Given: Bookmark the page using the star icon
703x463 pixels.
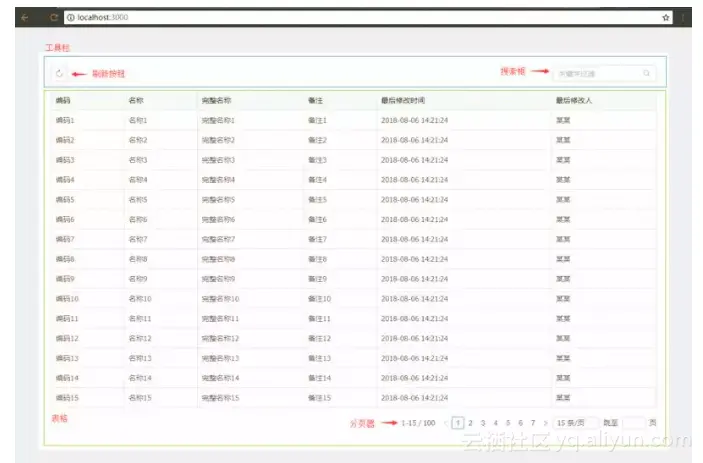Looking at the screenshot, I should (666, 17).
